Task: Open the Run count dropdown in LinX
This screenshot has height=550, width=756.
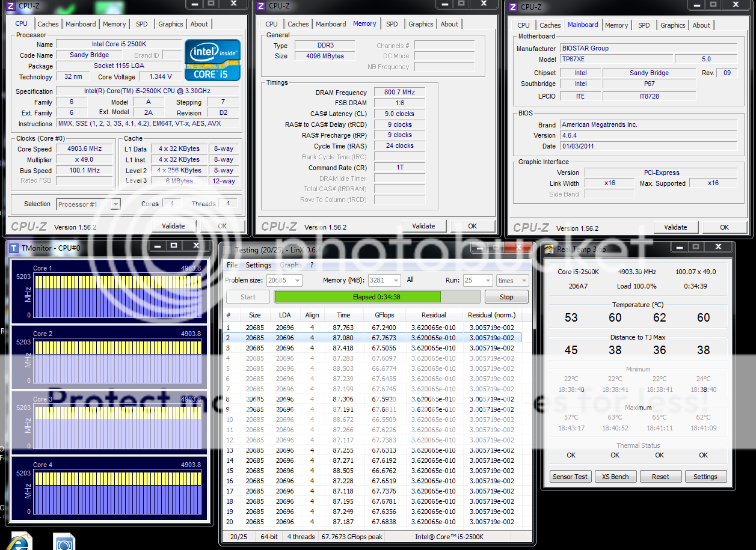Action: point(478,280)
